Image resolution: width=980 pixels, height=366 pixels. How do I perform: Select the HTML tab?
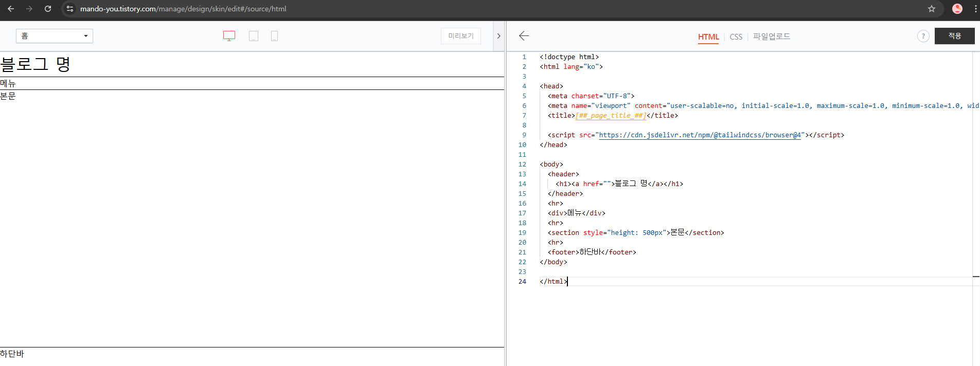(708, 37)
